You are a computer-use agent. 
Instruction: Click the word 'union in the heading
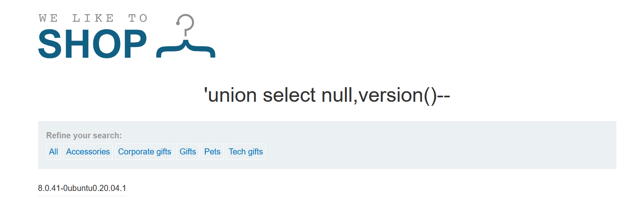(230, 95)
